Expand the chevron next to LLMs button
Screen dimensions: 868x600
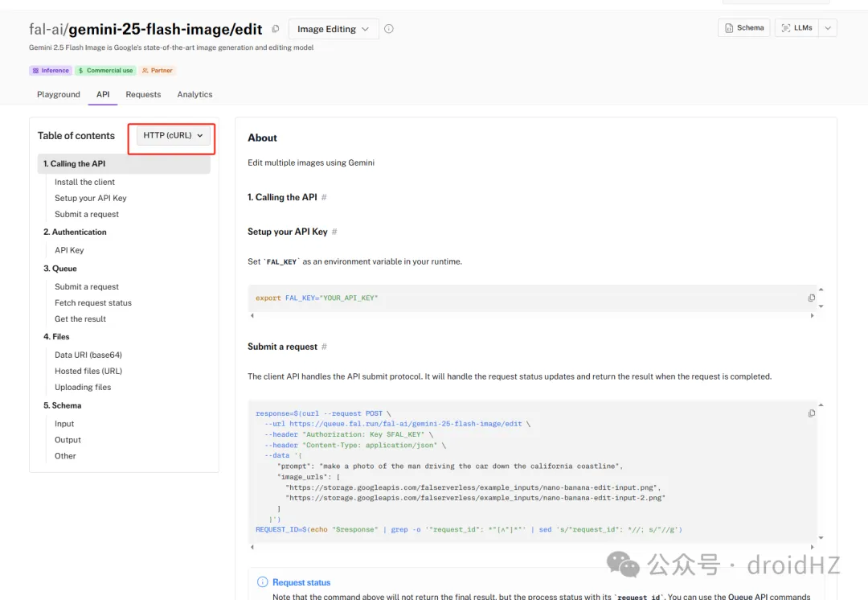(x=829, y=28)
